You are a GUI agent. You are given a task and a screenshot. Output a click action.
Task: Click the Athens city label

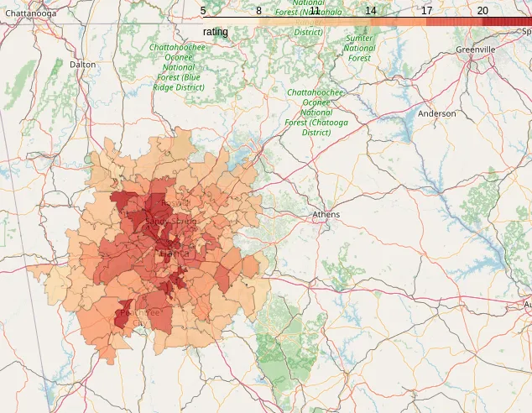pos(326,215)
